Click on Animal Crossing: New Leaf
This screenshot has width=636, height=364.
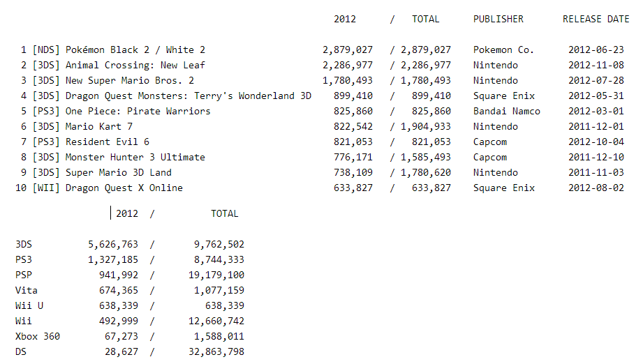135,66
